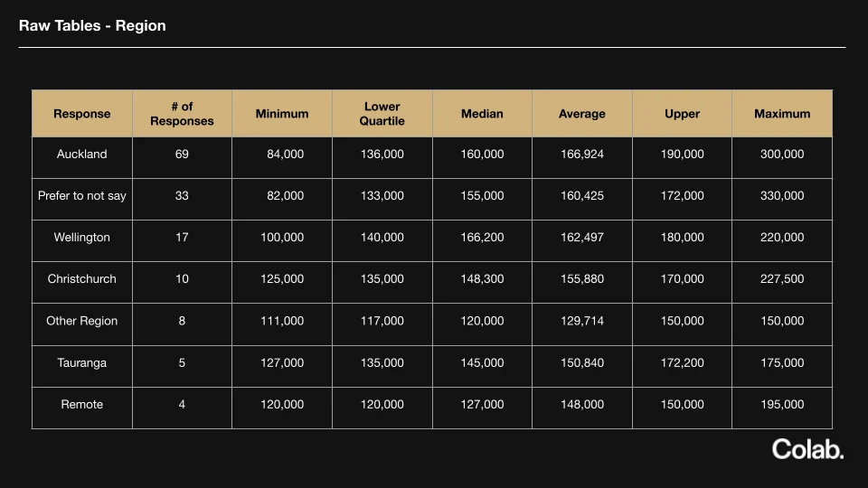
Task: Click the Colab logo
Action: (807, 449)
